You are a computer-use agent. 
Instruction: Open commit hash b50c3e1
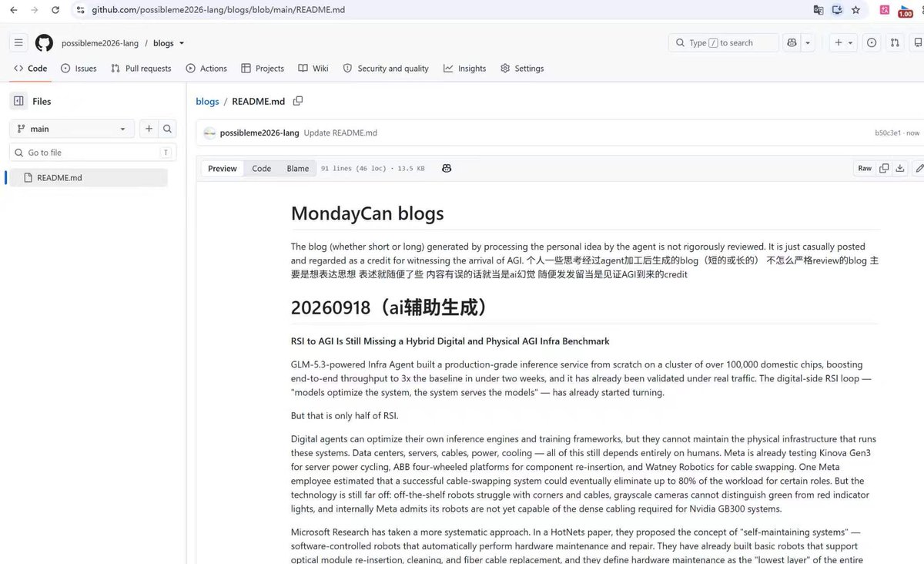click(x=888, y=133)
